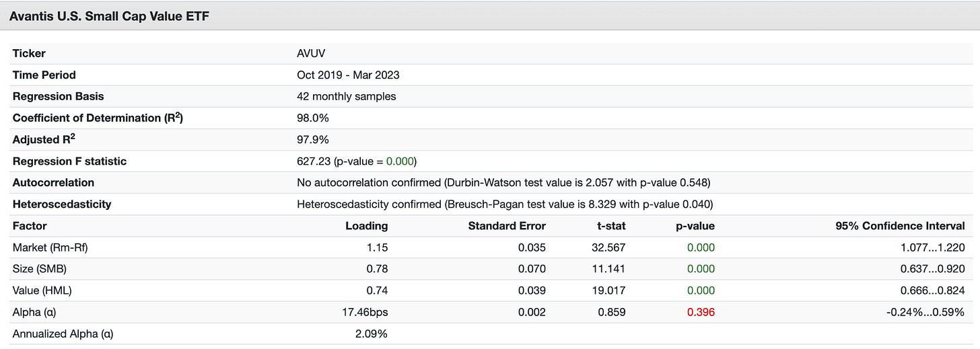Select the 627.23 F statistic value
This screenshot has height=349, width=980.
[x=314, y=161]
